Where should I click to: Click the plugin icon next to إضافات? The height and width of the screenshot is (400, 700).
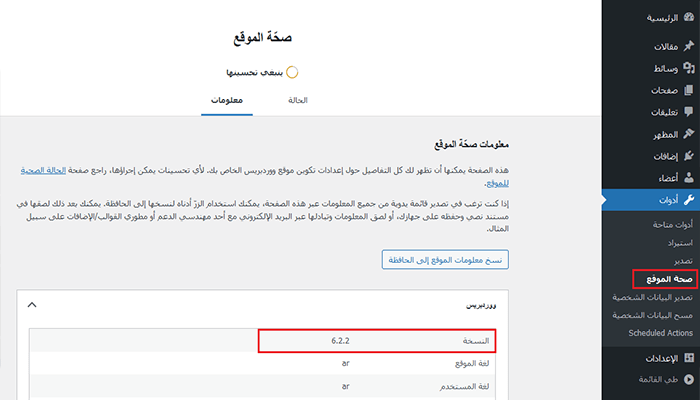[x=689, y=156]
